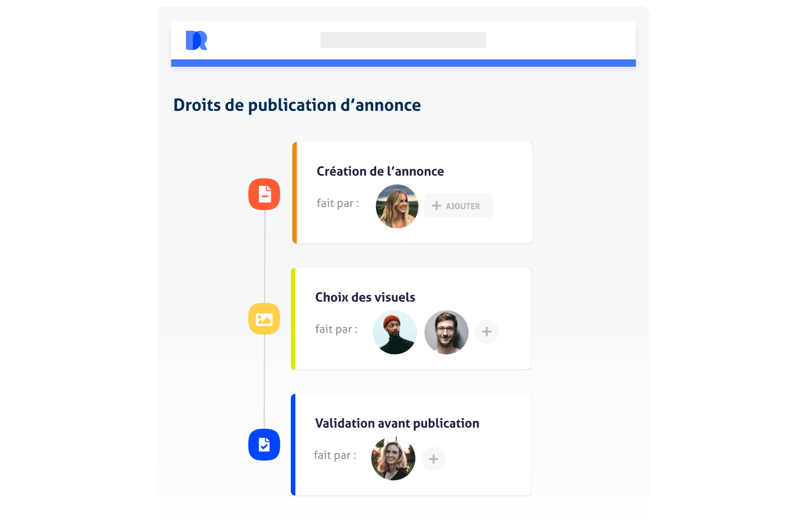The width and height of the screenshot is (807, 532).
Task: Click the orange stripe on Création card
Action: click(295, 193)
